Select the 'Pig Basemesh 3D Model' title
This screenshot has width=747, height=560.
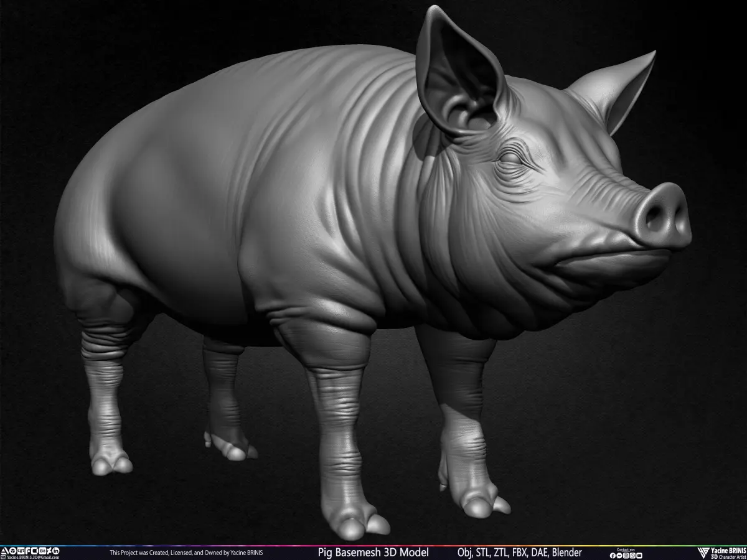coord(373,553)
